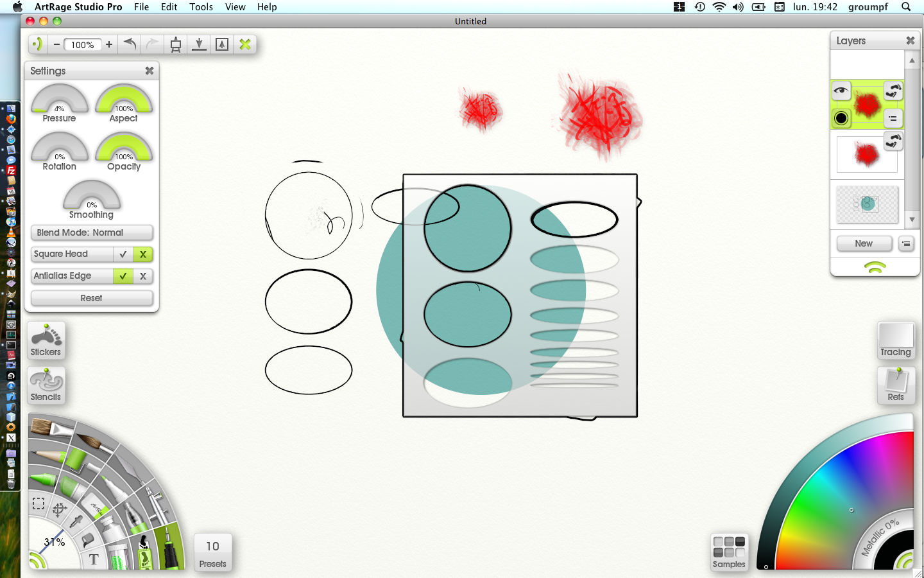Select the Airbrush tool
This screenshot has width=924, height=578.
click(x=157, y=505)
